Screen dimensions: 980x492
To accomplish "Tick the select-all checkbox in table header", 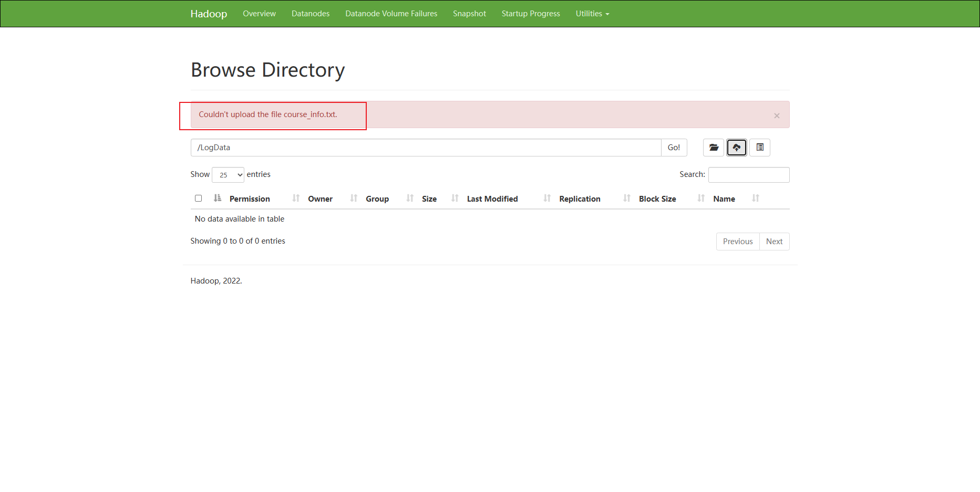I will click(198, 198).
